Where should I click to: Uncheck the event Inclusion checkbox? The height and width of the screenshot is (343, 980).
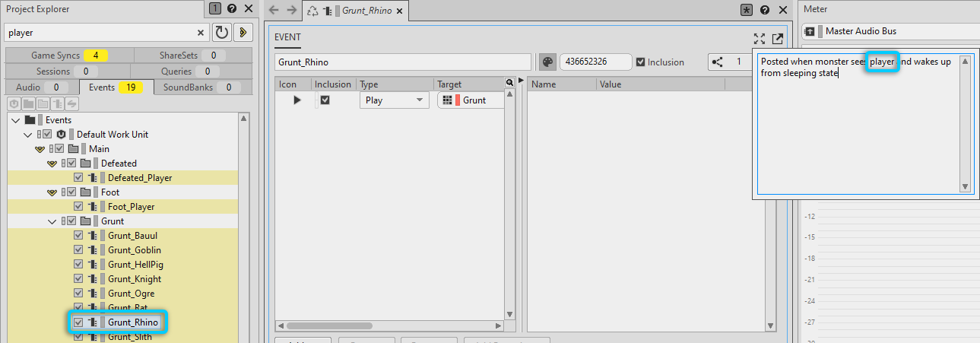tap(641, 62)
